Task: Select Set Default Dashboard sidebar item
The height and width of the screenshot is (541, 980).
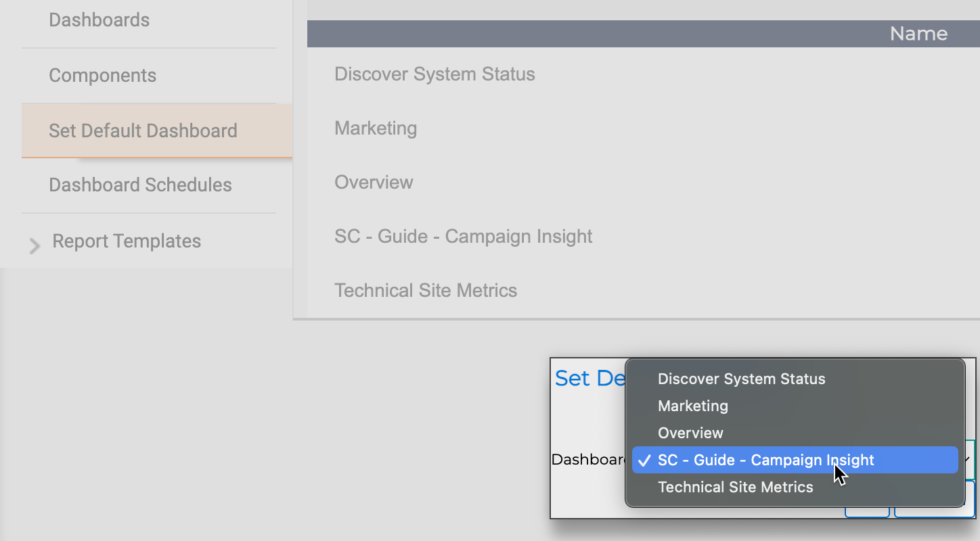Action: [143, 131]
